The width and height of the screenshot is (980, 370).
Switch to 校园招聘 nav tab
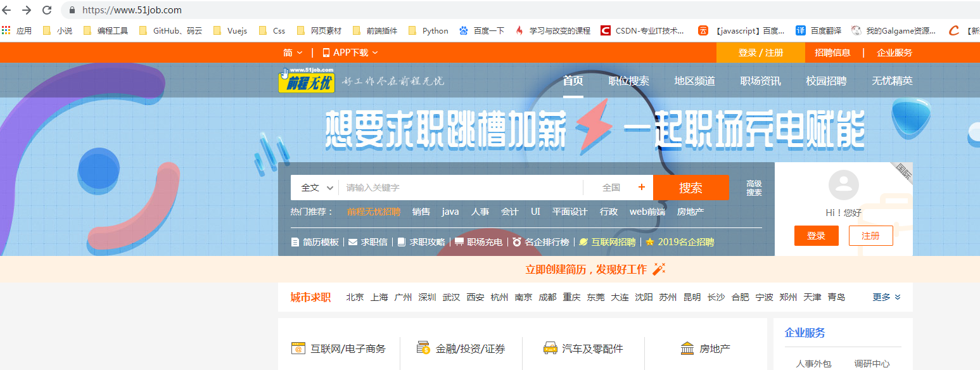point(827,81)
